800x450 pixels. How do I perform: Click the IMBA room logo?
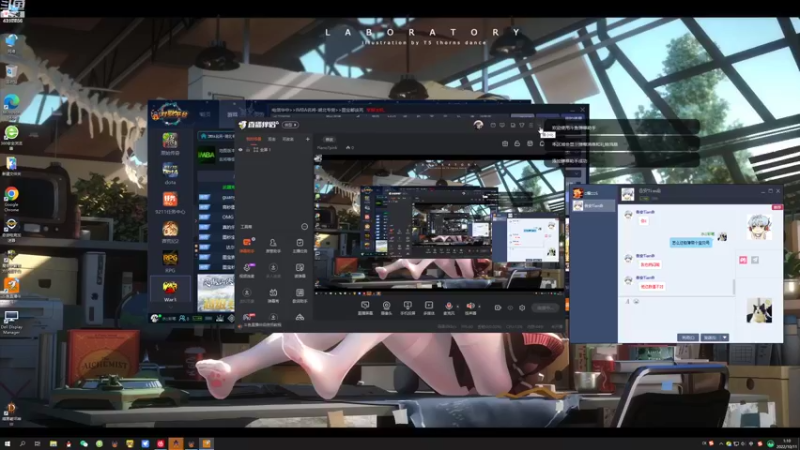pos(207,155)
